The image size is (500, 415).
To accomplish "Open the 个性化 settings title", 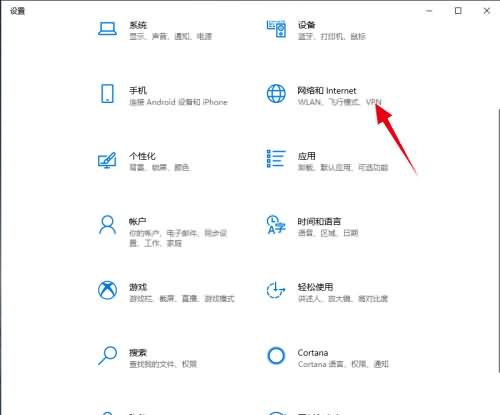I will 142,156.
